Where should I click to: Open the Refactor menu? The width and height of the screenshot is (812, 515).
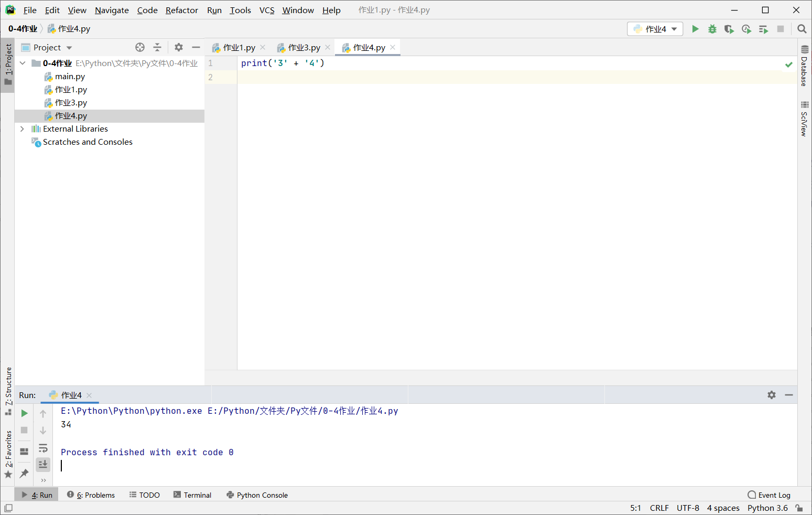click(x=182, y=10)
